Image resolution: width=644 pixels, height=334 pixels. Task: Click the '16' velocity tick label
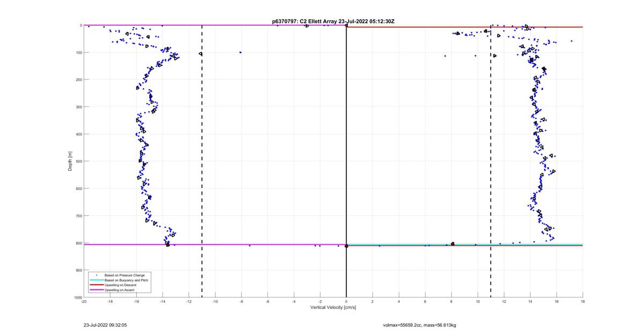pyautogui.click(x=557, y=301)
